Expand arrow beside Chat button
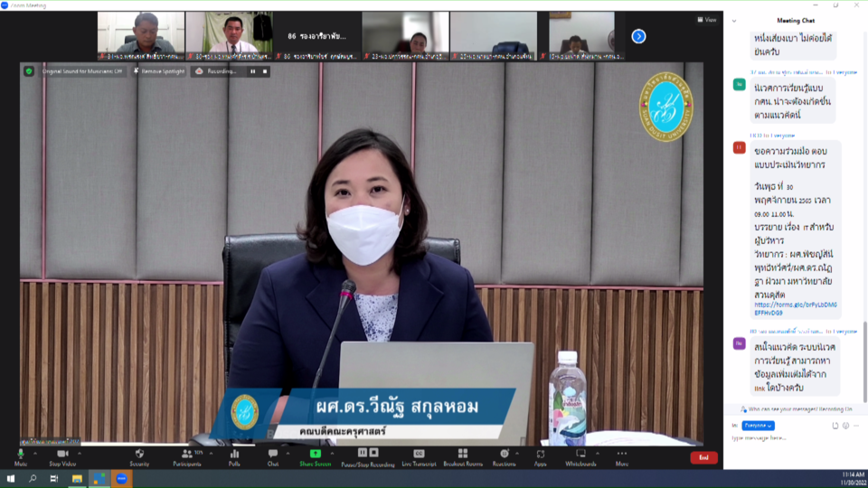The image size is (868, 488). pyautogui.click(x=288, y=454)
